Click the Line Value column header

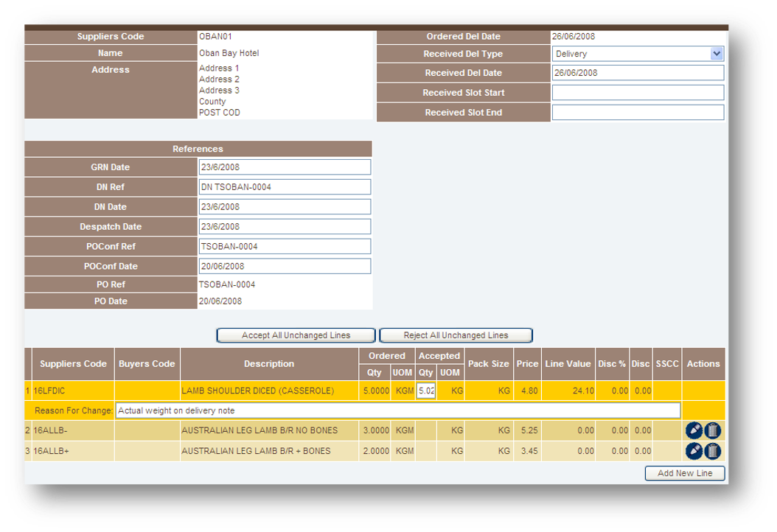click(x=568, y=364)
